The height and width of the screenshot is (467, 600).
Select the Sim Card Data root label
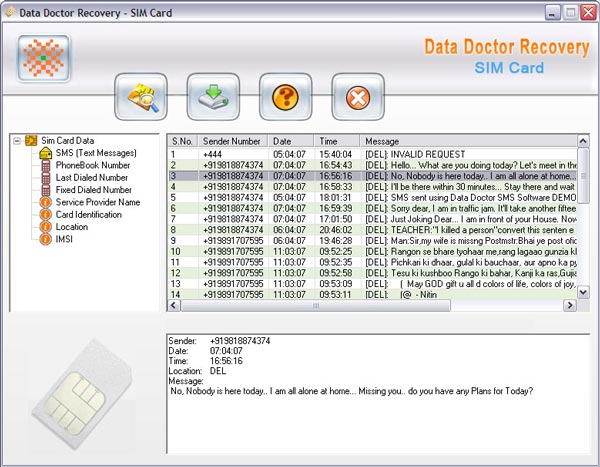point(67,140)
